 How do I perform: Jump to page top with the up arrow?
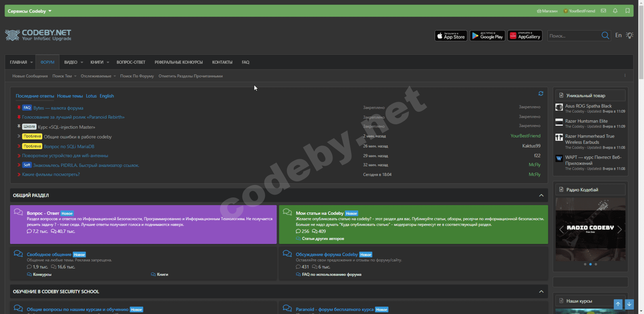pos(618,304)
